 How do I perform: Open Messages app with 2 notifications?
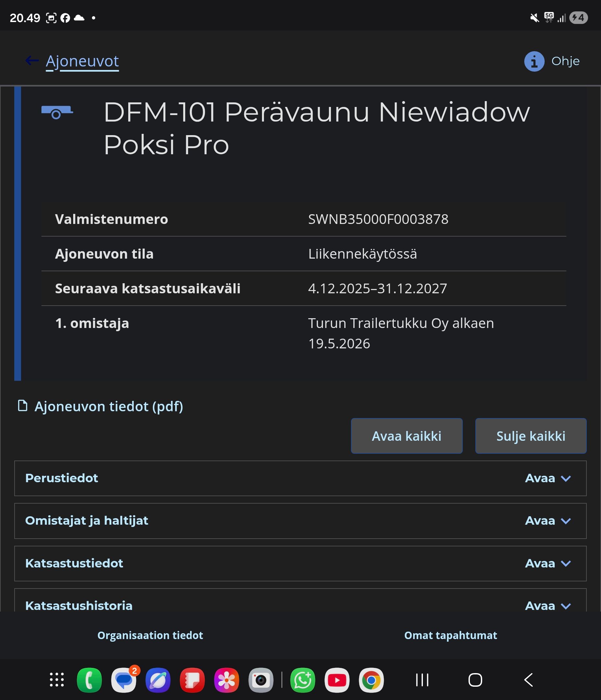click(124, 680)
